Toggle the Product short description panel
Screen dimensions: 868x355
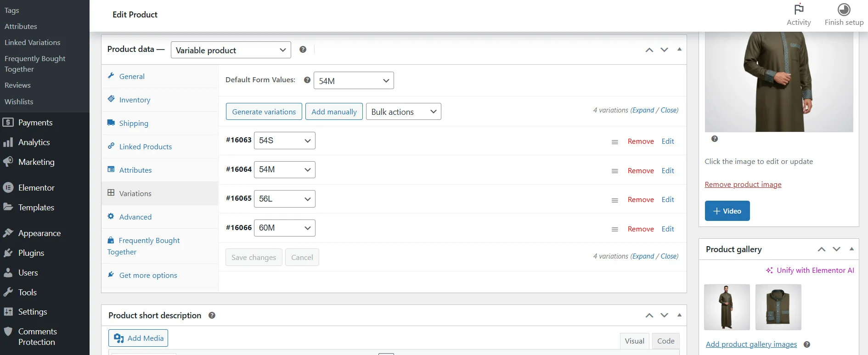(x=679, y=315)
